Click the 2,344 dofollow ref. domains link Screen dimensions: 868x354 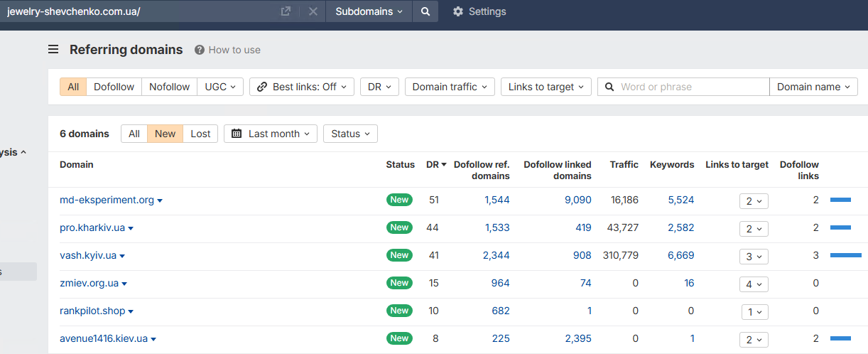(x=496, y=255)
